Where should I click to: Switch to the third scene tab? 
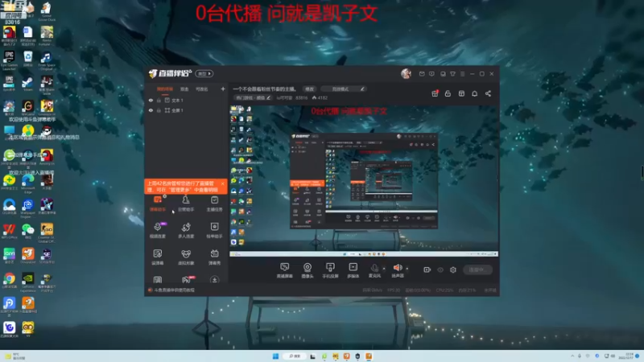pos(202,89)
